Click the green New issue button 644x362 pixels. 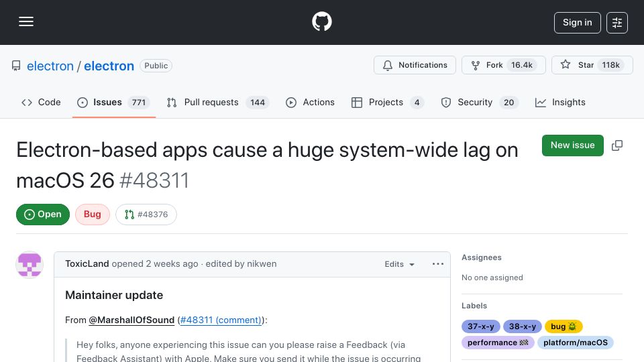[x=572, y=145]
